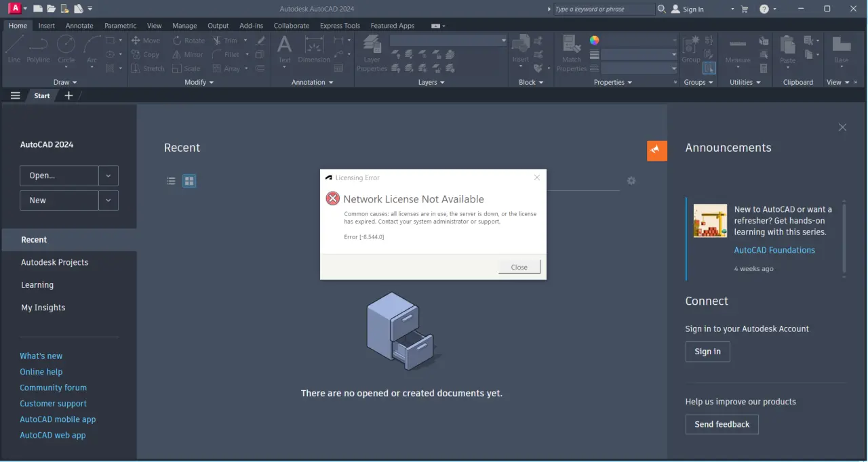The height and width of the screenshot is (462, 868).
Task: Open the Learning section in sidebar
Action: pyautogui.click(x=37, y=285)
